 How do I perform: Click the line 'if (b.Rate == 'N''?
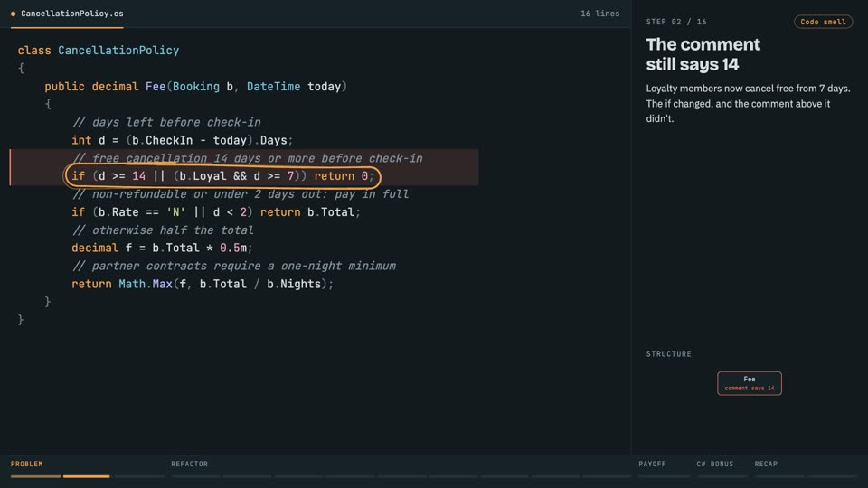[216, 211]
